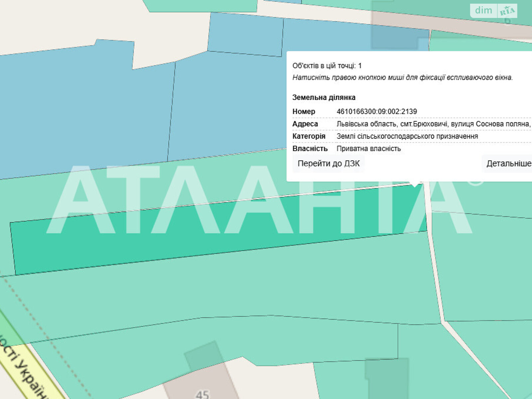Click the 'Земельна ділянка' heading

pos(324,97)
